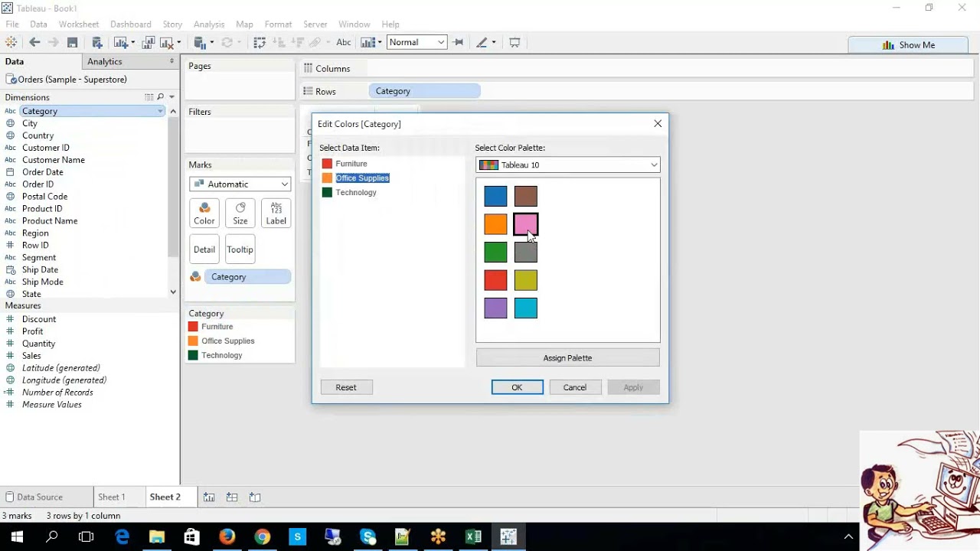
Task: Open Firefox from the taskbar
Action: pos(227,537)
